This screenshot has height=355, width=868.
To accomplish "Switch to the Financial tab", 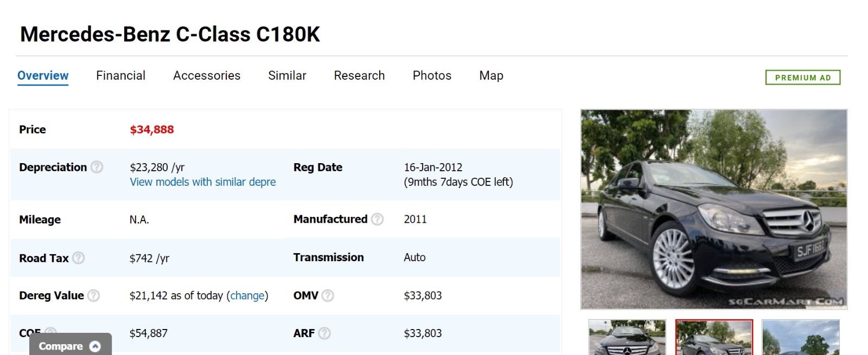I will [120, 75].
